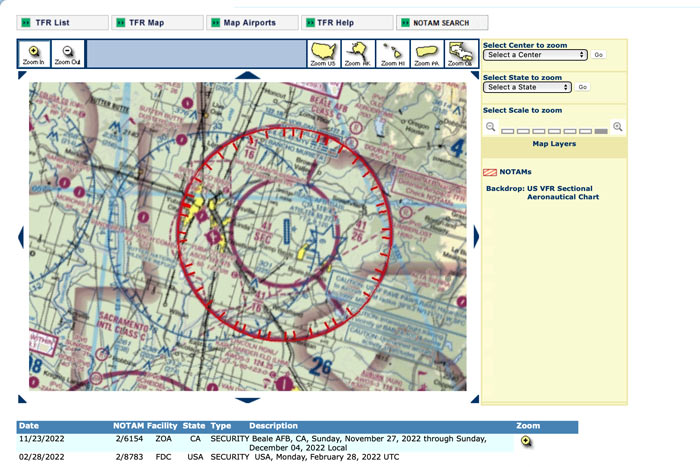The height and width of the screenshot is (467, 700).
Task: Pan the map east with right arrow
Action: click(476, 237)
